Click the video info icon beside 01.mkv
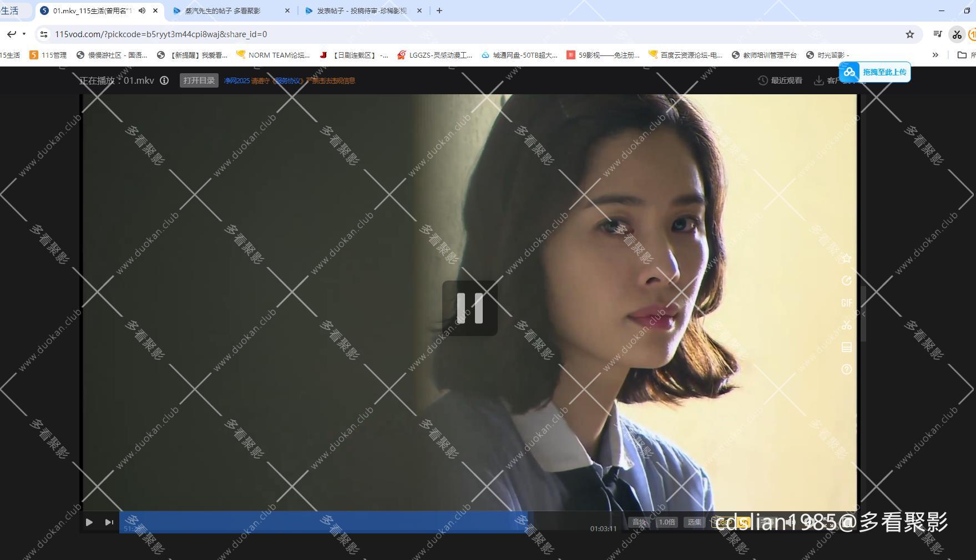Screen dimensions: 976x560 (164, 80)
